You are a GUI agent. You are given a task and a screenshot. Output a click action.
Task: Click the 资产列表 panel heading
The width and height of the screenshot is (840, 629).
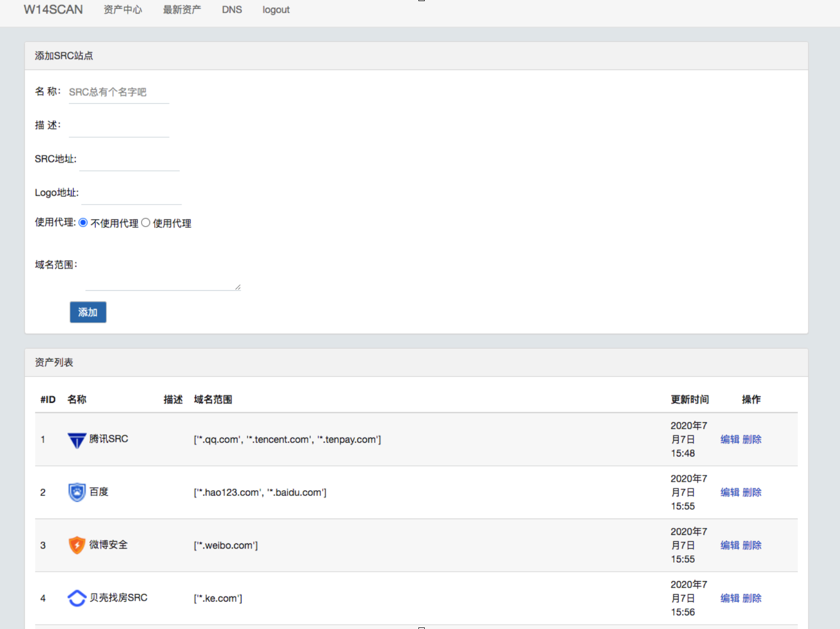click(x=54, y=362)
